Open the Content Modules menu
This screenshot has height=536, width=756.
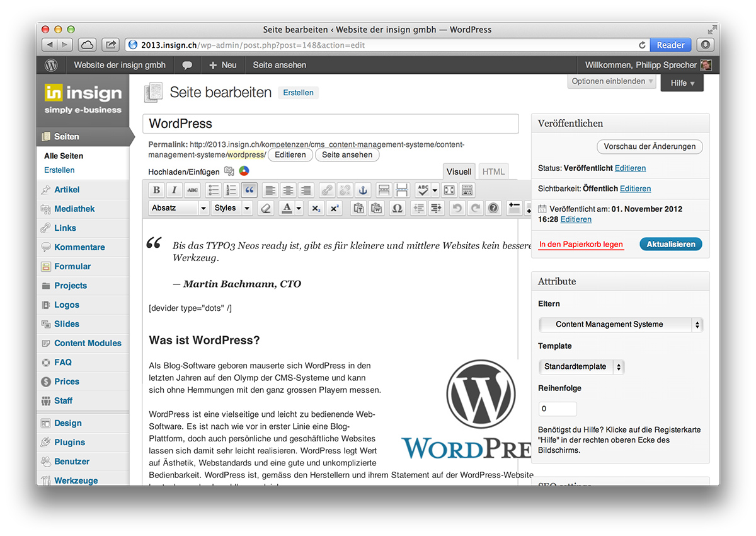tap(88, 343)
